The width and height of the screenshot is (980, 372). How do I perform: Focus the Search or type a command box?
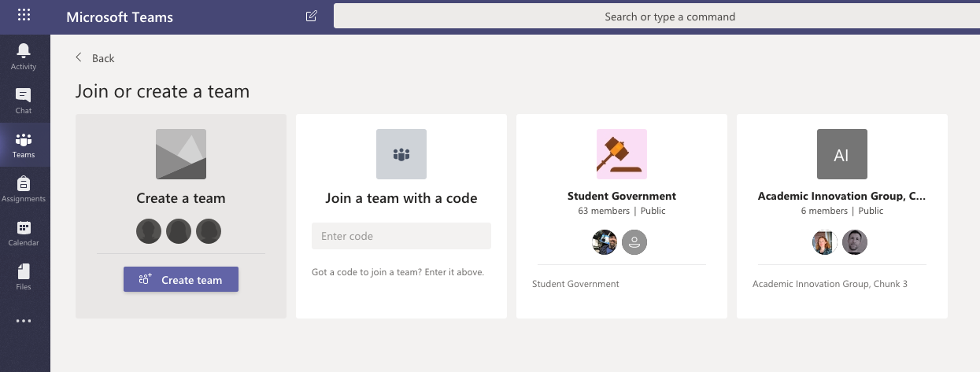[656, 16]
